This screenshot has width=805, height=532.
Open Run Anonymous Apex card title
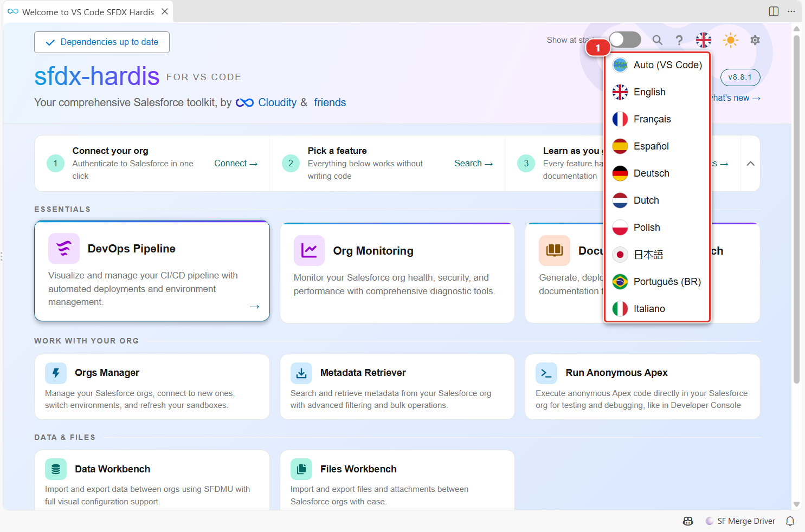tap(616, 373)
